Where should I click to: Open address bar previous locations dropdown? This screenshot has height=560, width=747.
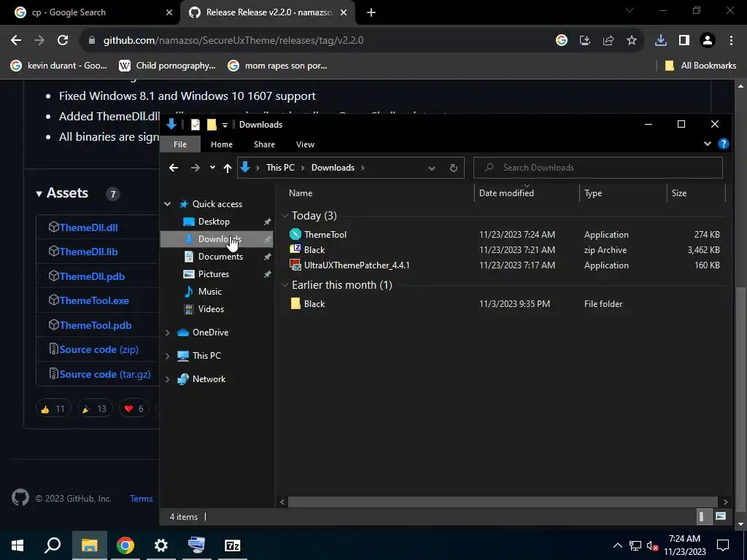432,168
